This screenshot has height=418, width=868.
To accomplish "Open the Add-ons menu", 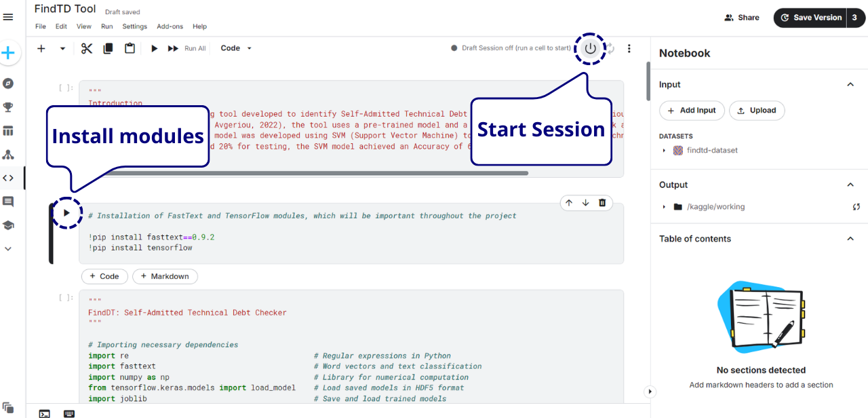I will tap(170, 26).
